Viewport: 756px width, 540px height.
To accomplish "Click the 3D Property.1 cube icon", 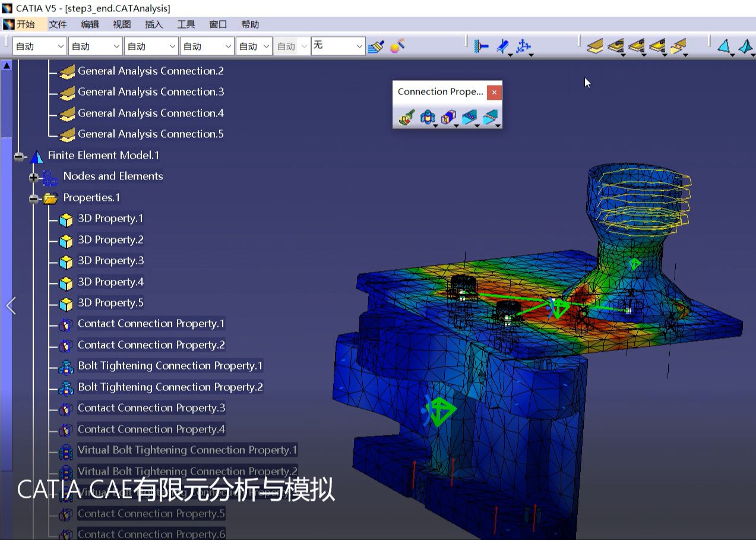I will coord(67,220).
